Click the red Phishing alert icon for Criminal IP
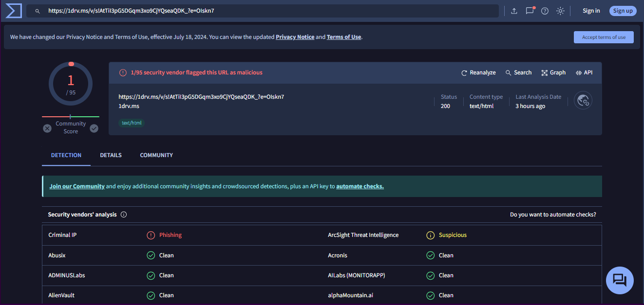 click(x=151, y=235)
